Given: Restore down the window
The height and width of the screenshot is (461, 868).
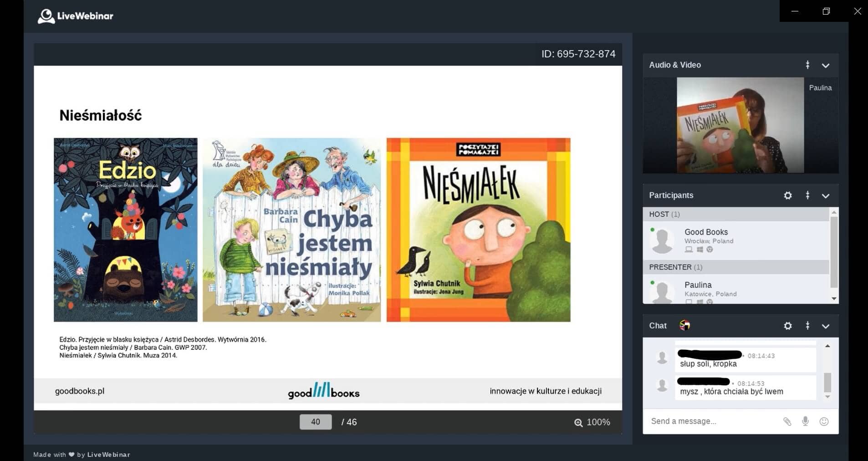Looking at the screenshot, I should (x=826, y=11).
